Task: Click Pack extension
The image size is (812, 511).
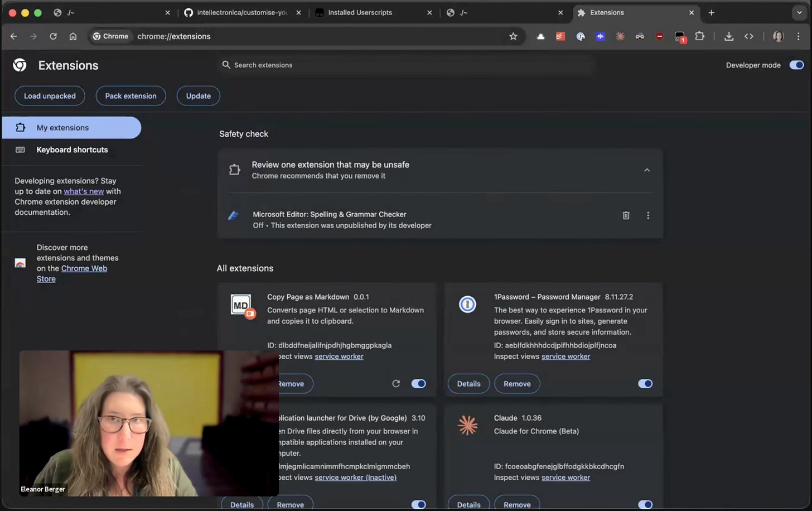Action: 130,96
